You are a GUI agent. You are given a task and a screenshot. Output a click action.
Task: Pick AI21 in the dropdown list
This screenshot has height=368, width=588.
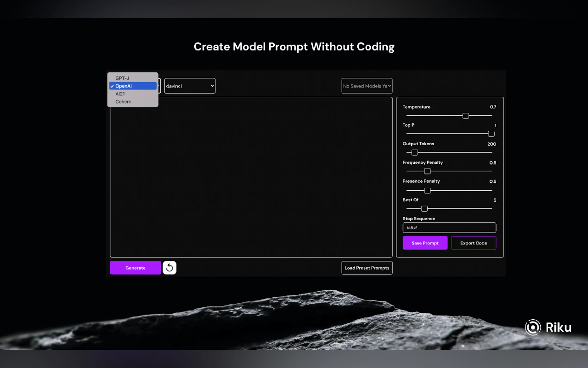(x=120, y=94)
